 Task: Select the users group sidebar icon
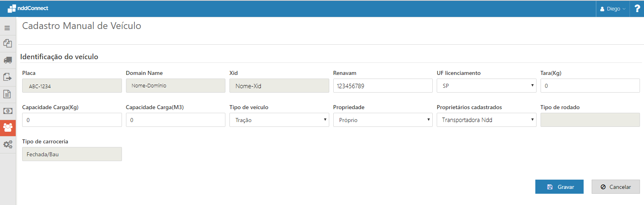(8, 128)
